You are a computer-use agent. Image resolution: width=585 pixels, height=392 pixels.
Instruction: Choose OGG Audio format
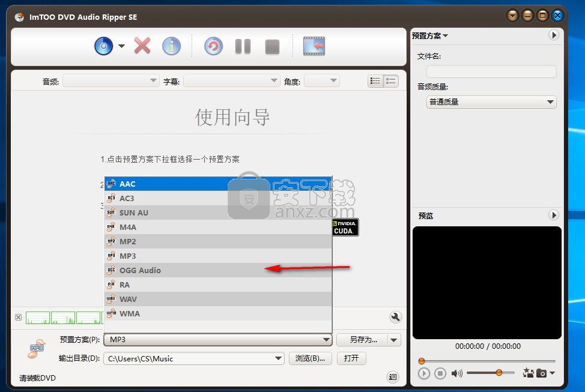(218, 270)
